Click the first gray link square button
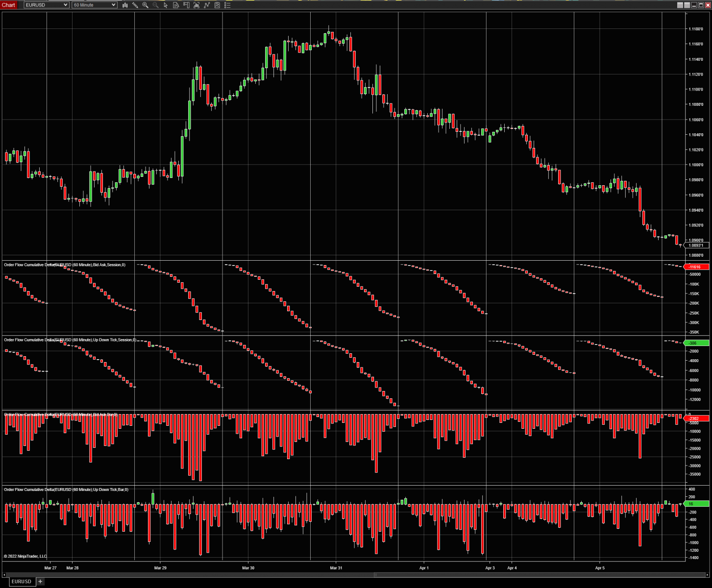 click(680, 5)
